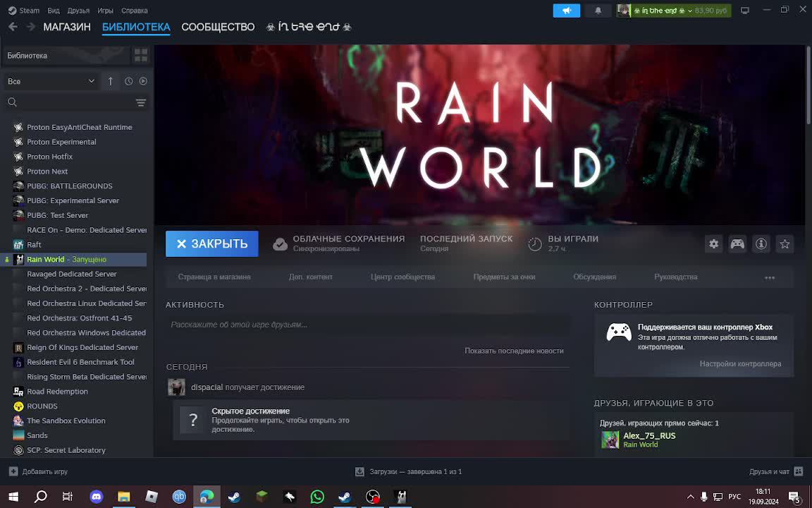Open the Центр сообщества tab
The height and width of the screenshot is (508, 812).
[403, 277]
